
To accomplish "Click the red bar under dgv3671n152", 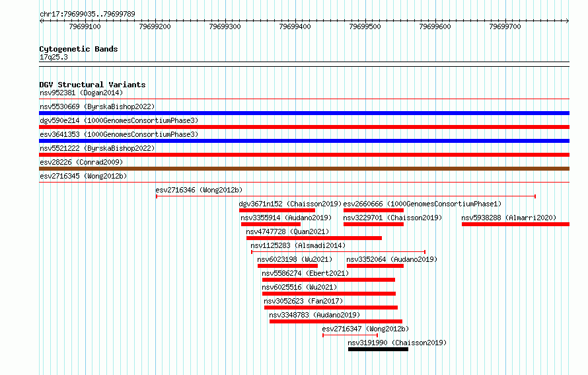I will (277, 210).
